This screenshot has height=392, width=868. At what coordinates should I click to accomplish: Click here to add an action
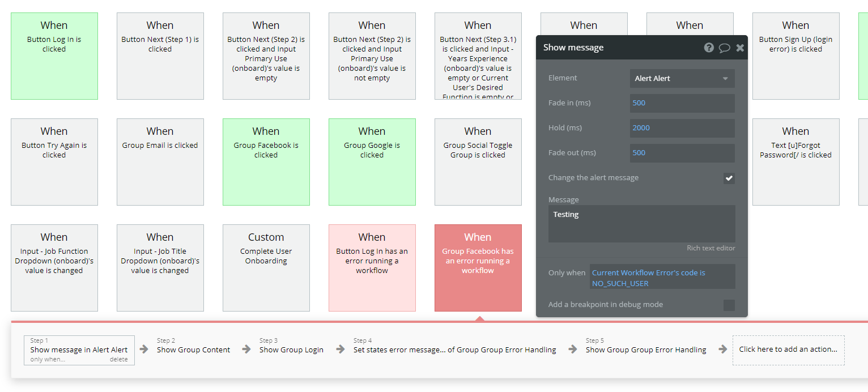click(x=788, y=350)
